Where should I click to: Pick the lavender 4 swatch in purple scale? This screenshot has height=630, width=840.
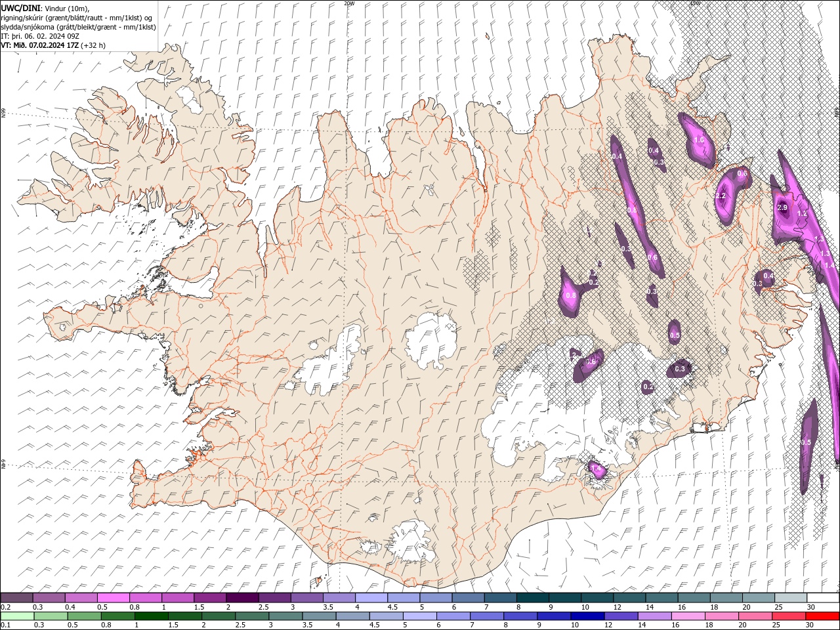371,597
